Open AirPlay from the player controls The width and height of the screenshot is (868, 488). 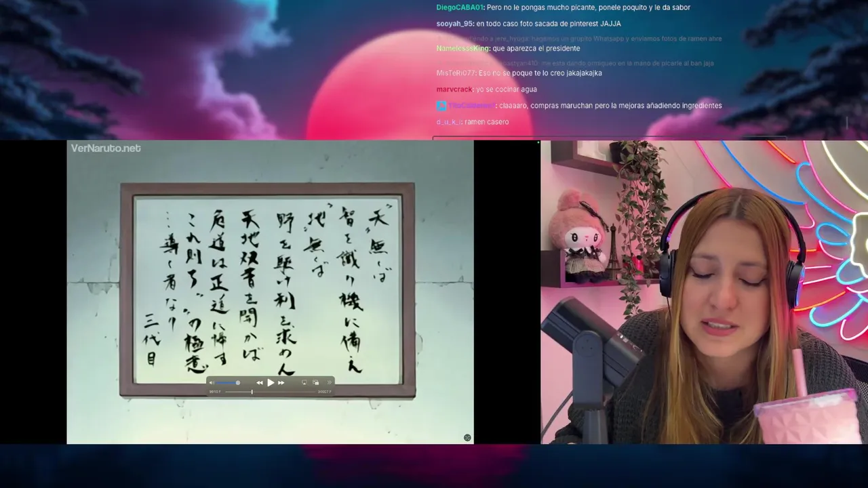pyautogui.click(x=304, y=382)
